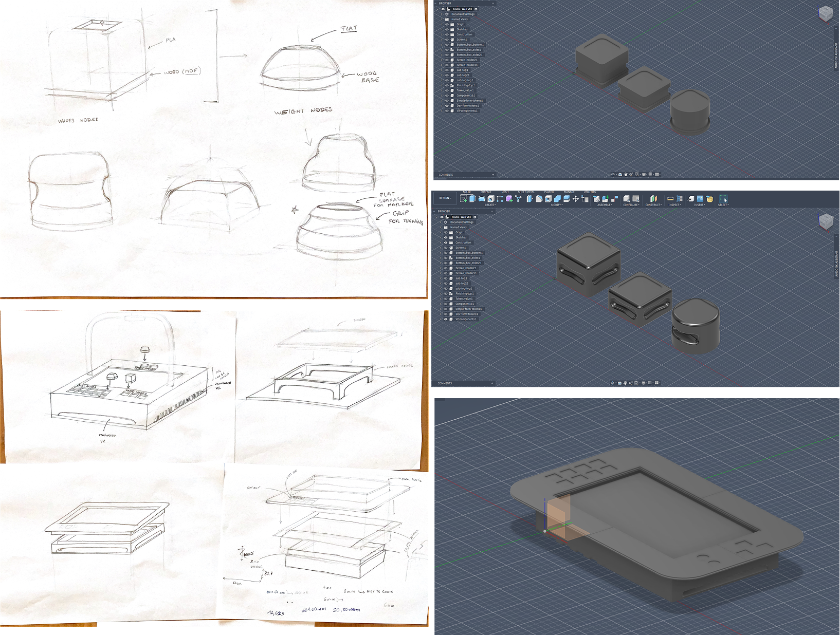Toggle visibility of Sketches in toolbar window browser

(x=446, y=237)
